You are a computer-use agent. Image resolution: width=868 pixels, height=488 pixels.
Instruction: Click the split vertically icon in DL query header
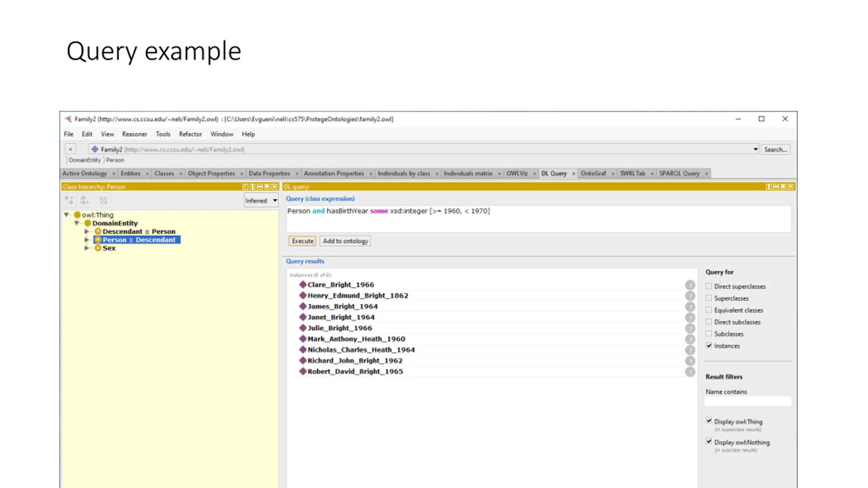click(769, 187)
